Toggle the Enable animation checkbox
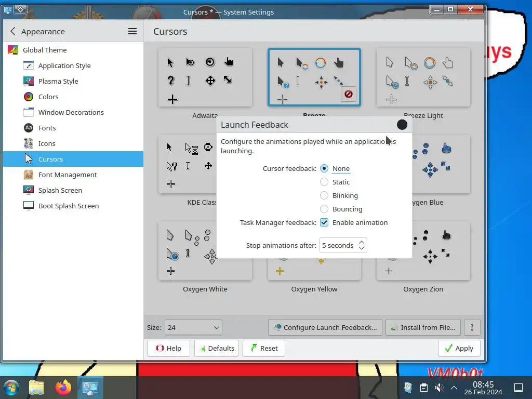 [324, 222]
